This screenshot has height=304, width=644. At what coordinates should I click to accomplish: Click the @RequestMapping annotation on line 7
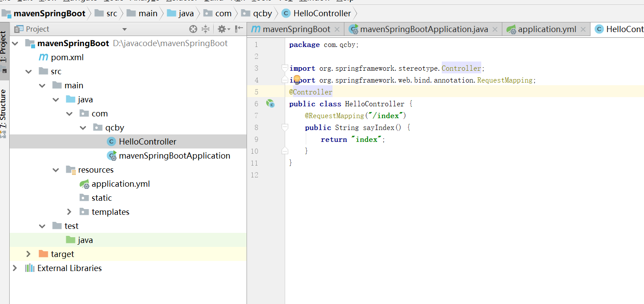[x=335, y=116]
